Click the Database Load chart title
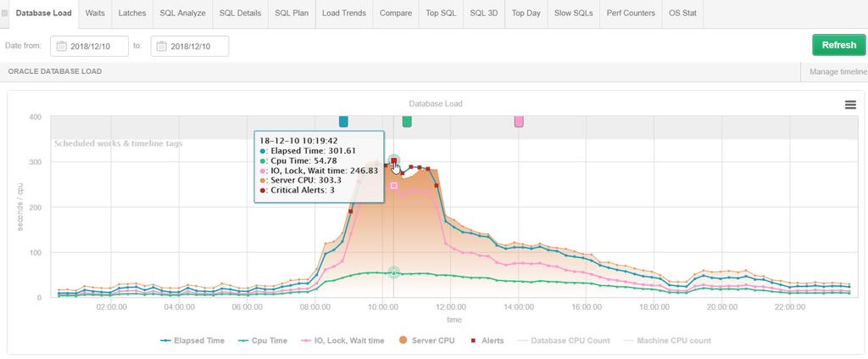The height and width of the screenshot is (359, 868). coord(435,104)
